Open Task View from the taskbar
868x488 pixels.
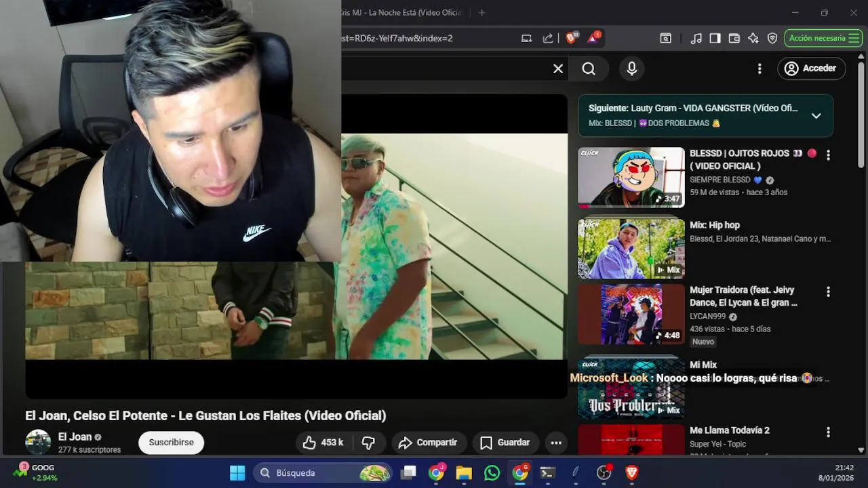coord(408,473)
